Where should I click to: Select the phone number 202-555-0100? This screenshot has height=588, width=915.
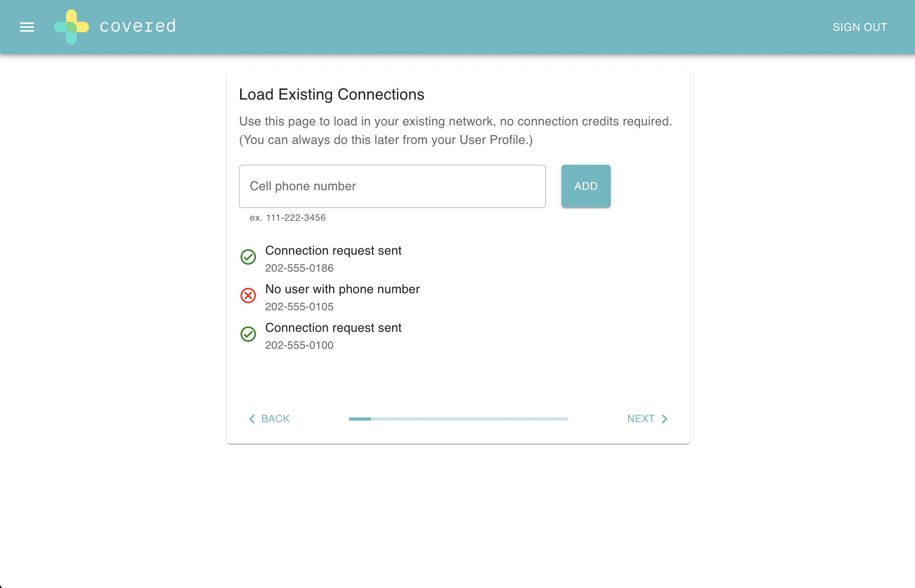point(299,345)
